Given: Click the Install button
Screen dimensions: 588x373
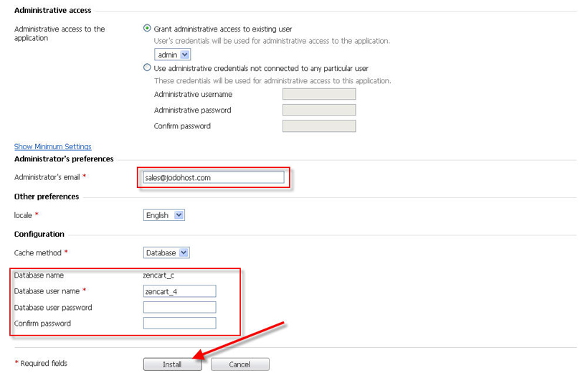Looking at the screenshot, I should [173, 364].
